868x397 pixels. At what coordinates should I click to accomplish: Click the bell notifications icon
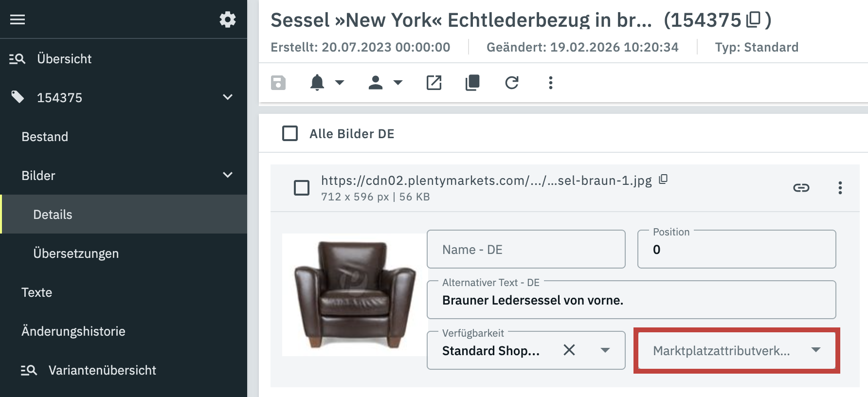click(x=317, y=83)
